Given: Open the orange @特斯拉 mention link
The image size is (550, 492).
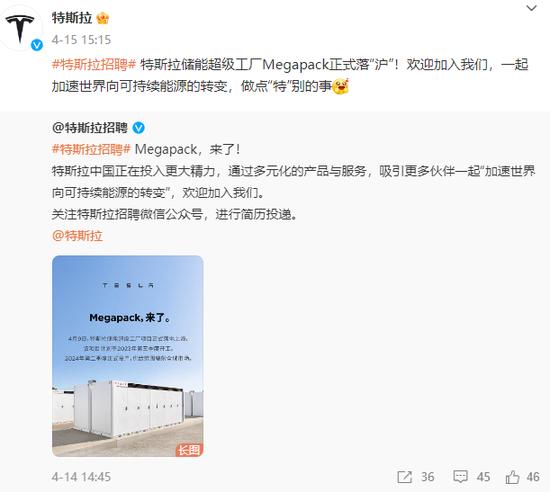Looking at the screenshot, I should click(x=77, y=236).
